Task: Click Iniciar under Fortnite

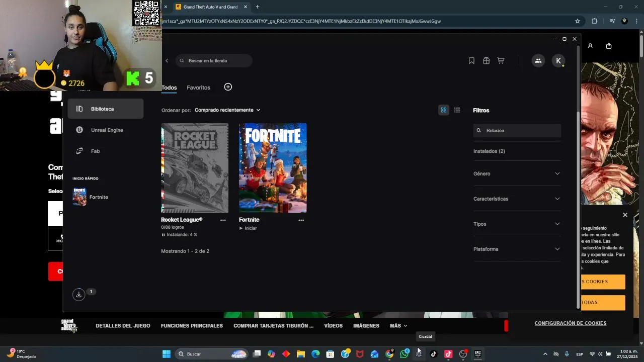Action: click(x=248, y=228)
